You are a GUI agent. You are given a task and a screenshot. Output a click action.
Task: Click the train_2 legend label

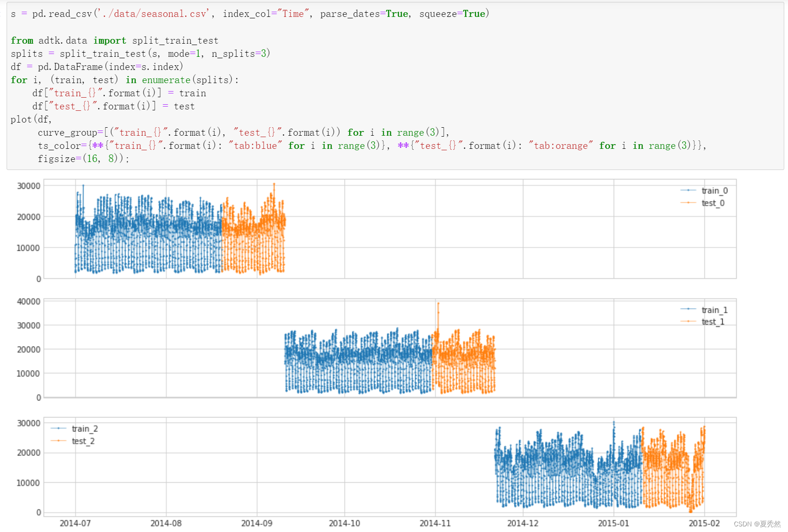click(x=85, y=429)
